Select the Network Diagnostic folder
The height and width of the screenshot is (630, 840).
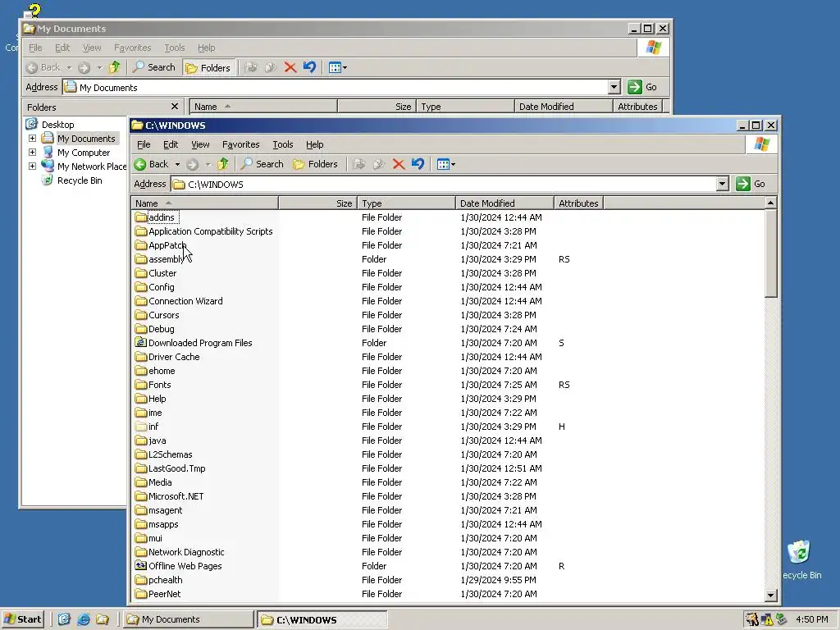pos(180,552)
